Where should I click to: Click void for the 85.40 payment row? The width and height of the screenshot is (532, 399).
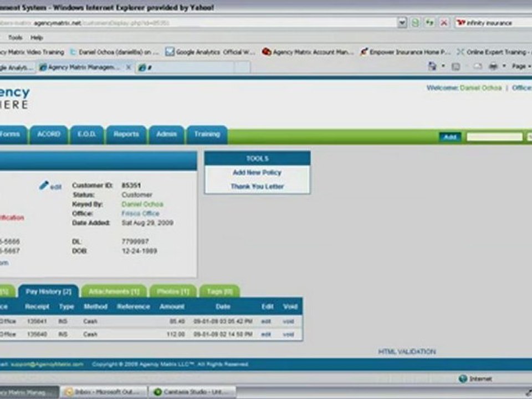tap(288, 321)
